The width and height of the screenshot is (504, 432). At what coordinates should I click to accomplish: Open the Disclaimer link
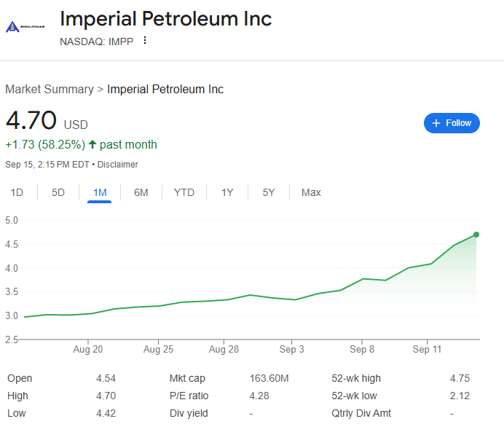[118, 165]
